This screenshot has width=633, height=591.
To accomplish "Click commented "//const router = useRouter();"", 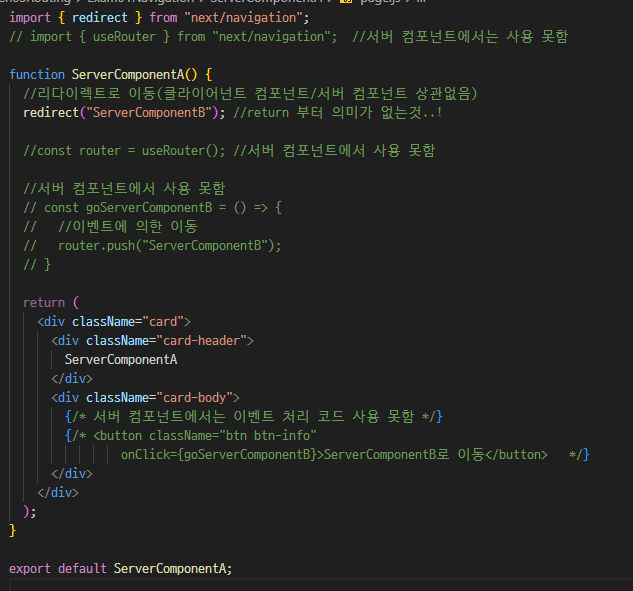I will (124, 151).
